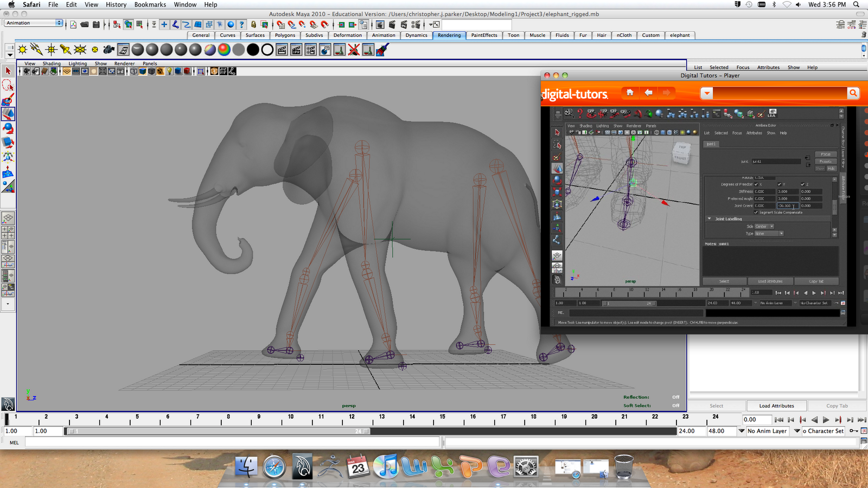This screenshot has width=868, height=488.
Task: Click the Copy Tab button
Action: [837, 406]
